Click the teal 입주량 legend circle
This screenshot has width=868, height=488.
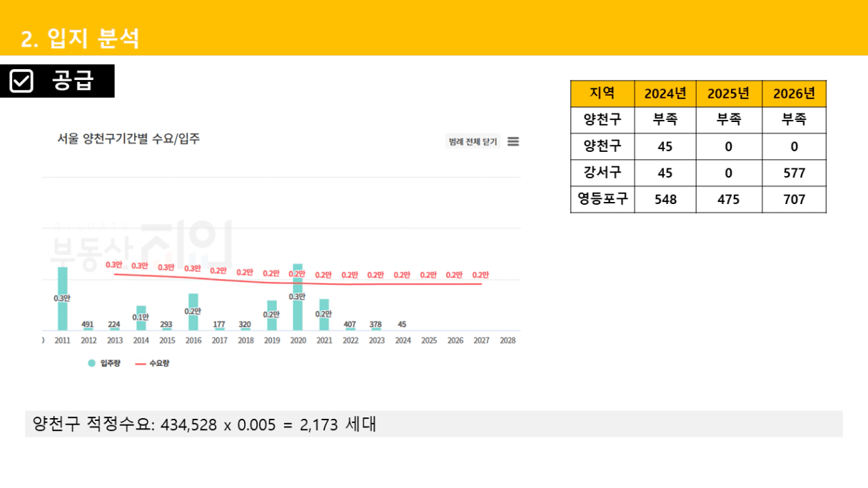pos(91,363)
